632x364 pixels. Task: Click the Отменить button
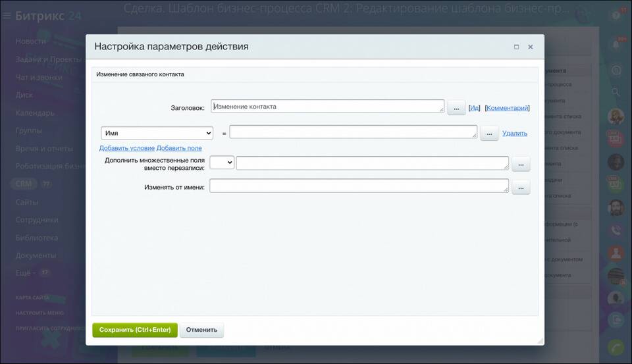tap(201, 330)
